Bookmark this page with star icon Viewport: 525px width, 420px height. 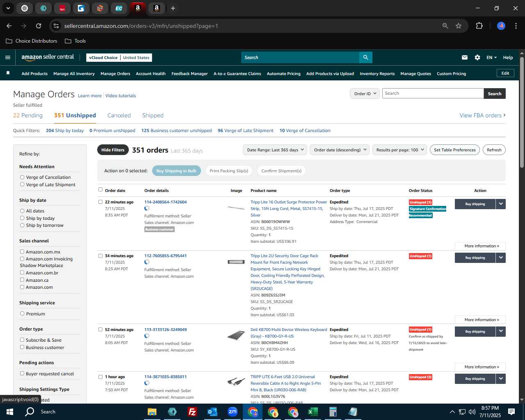pos(459,26)
